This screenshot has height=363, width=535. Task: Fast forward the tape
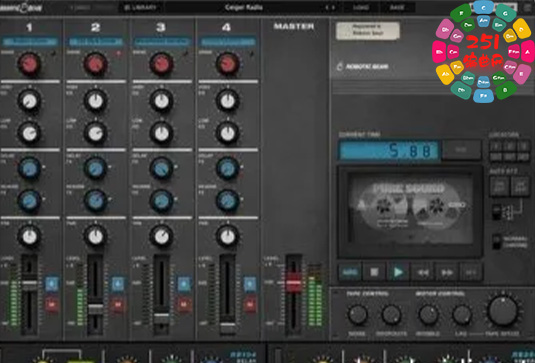(x=447, y=272)
